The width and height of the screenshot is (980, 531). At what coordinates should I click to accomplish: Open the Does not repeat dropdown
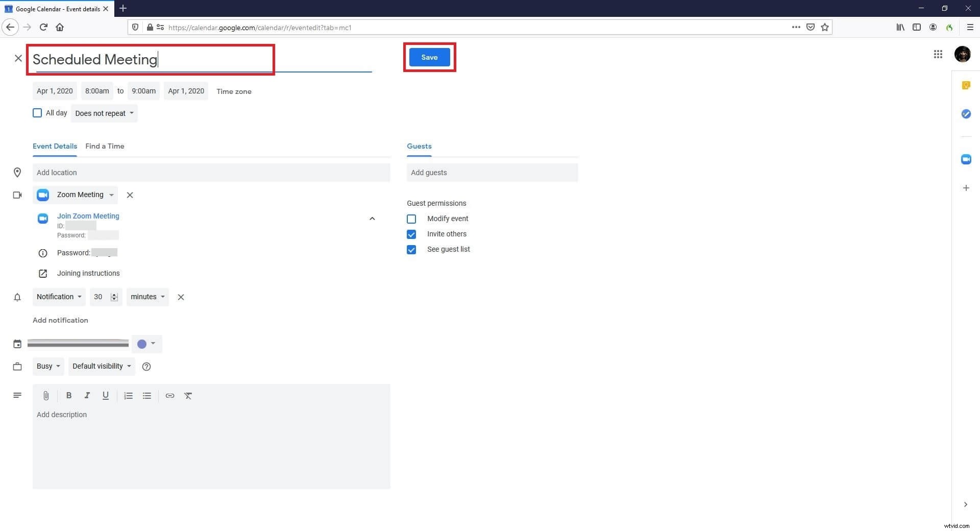coord(104,113)
